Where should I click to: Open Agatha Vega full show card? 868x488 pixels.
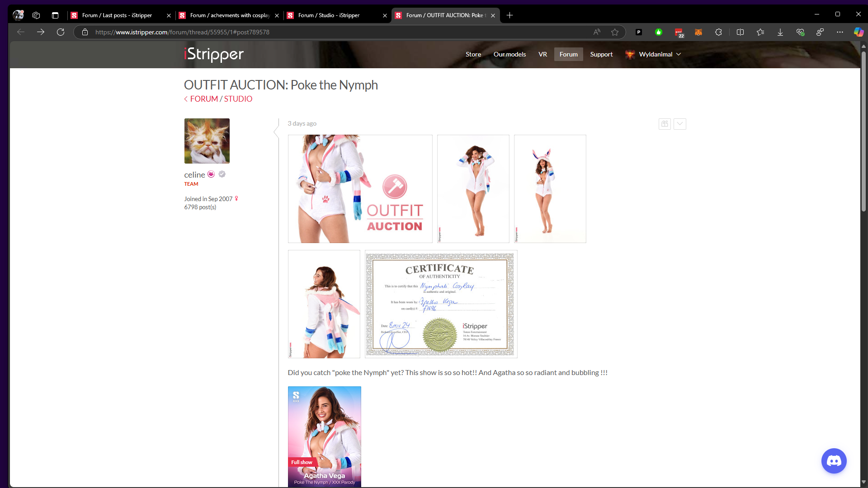(x=324, y=436)
